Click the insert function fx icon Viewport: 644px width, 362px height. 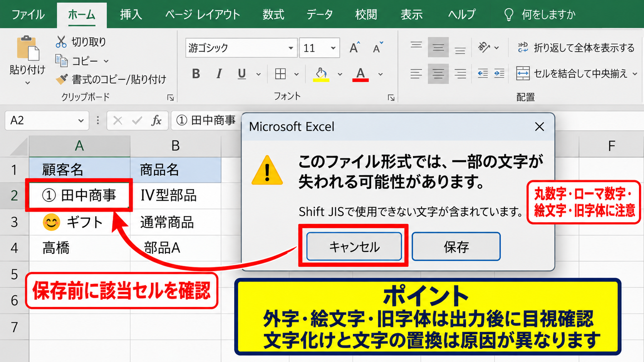156,120
